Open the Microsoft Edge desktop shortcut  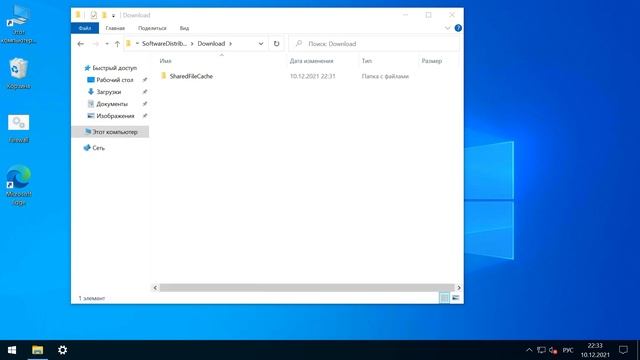tap(18, 186)
